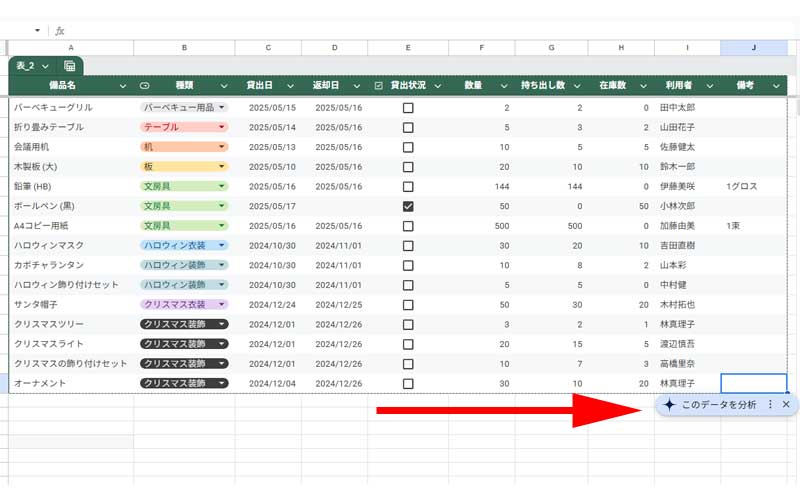800x500 pixels.
Task: Check 貸出状況 for 木製板 (大)
Action: [408, 167]
